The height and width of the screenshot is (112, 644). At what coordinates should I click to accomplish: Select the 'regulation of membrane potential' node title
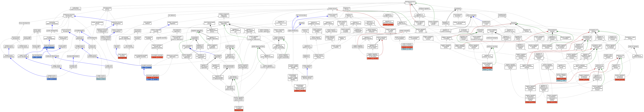388,22
